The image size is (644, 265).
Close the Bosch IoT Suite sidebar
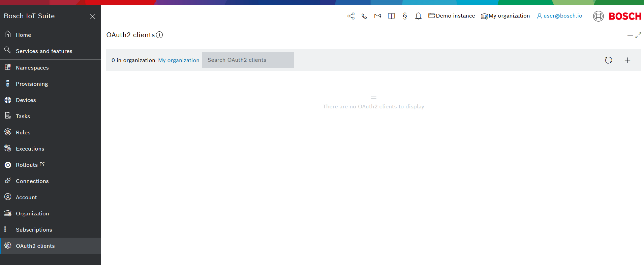click(x=93, y=17)
